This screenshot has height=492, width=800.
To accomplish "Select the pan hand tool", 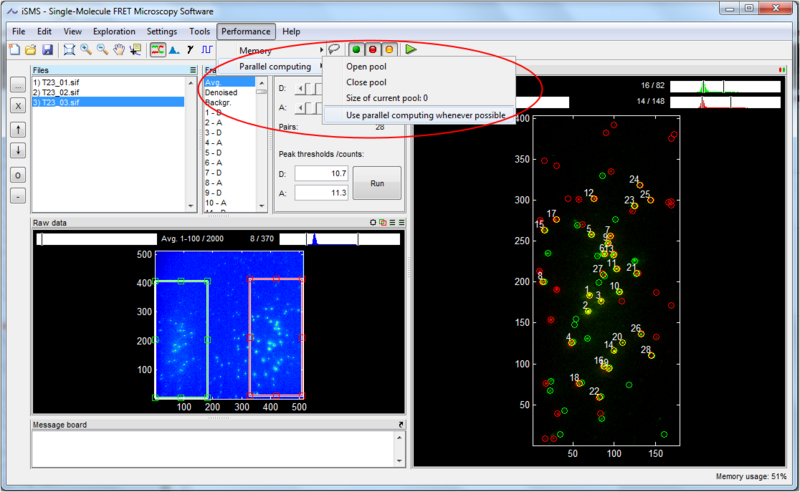I will (x=120, y=49).
